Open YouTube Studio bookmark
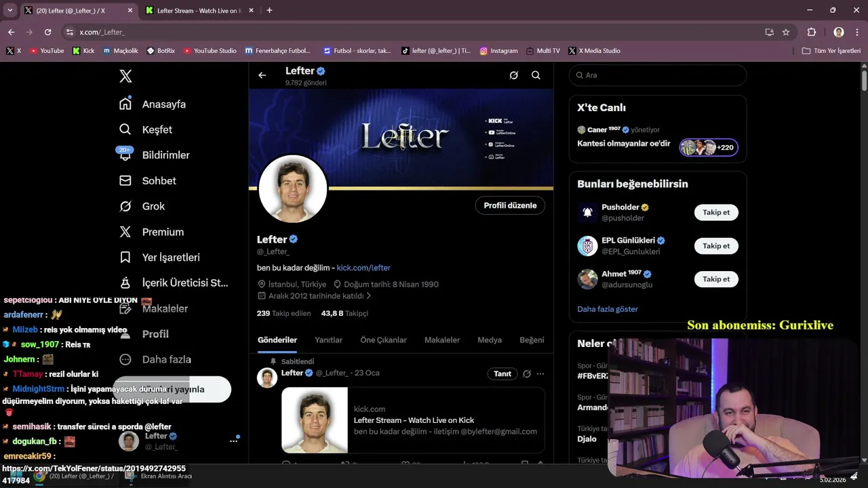The height and width of the screenshot is (488, 868). tap(209, 51)
